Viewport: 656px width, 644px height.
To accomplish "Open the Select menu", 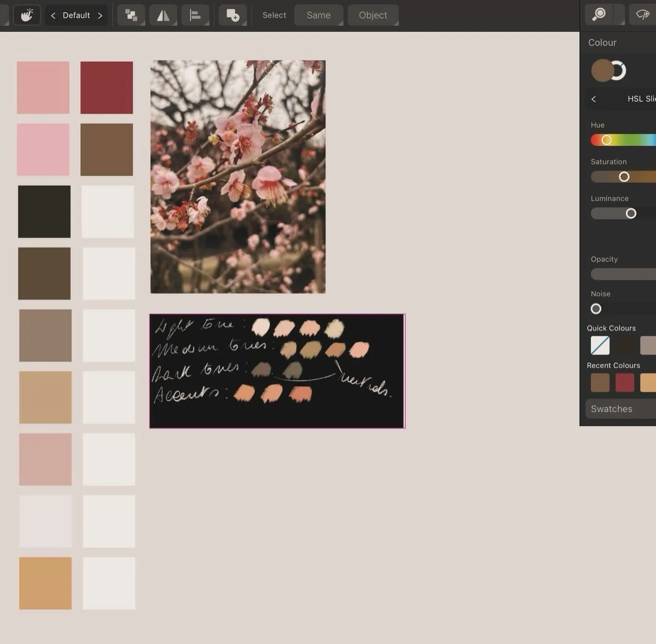I will [274, 15].
